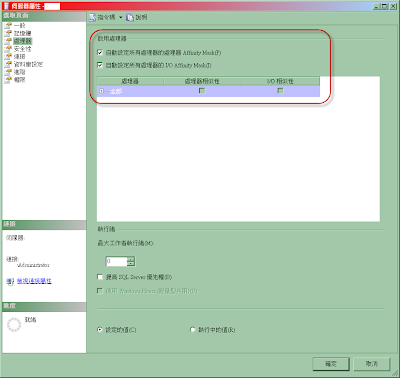Open the dropdown arrow beside 指令碼
This screenshot has width=400, height=378.
[x=121, y=17]
